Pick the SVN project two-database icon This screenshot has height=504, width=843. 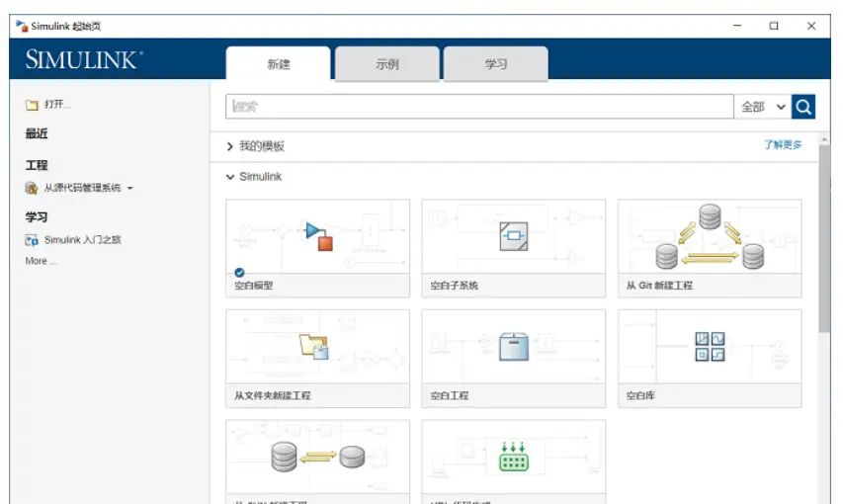[x=318, y=458]
